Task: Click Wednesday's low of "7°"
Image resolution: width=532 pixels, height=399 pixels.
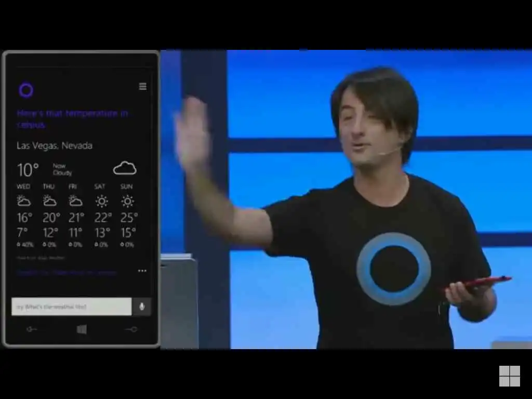Action: [22, 233]
